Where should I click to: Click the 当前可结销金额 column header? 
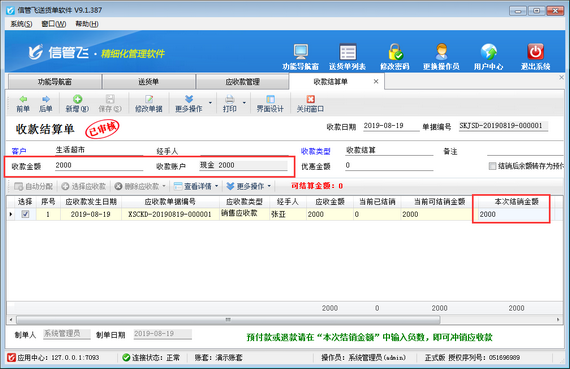coord(439,201)
